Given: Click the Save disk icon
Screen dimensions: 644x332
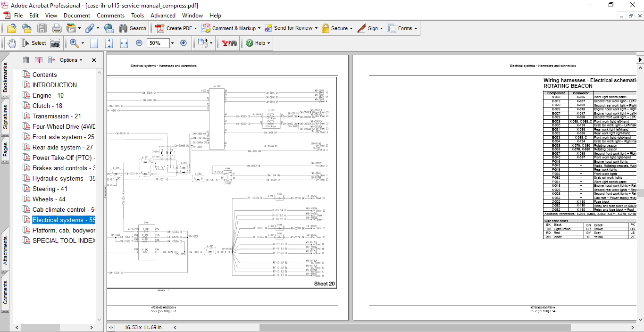Looking at the screenshot, I should (x=42, y=28).
